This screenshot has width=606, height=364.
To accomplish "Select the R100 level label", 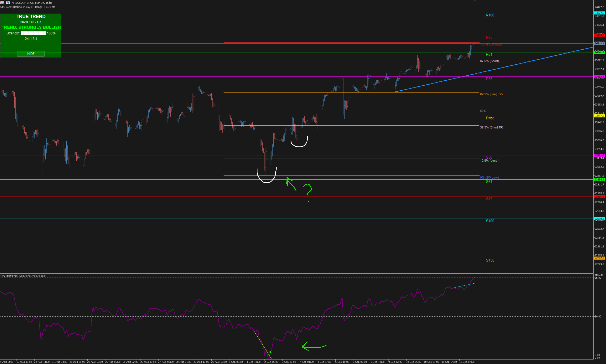I will pos(490,15).
